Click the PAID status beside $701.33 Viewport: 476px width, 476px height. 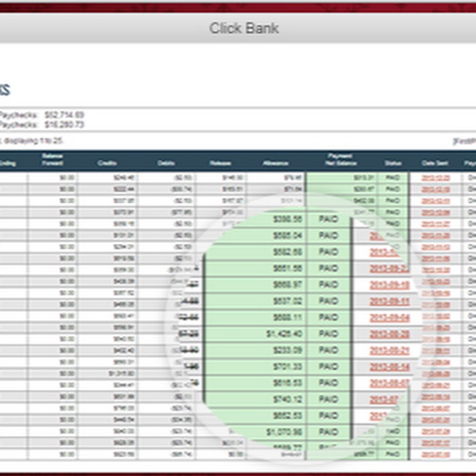pyautogui.click(x=328, y=367)
